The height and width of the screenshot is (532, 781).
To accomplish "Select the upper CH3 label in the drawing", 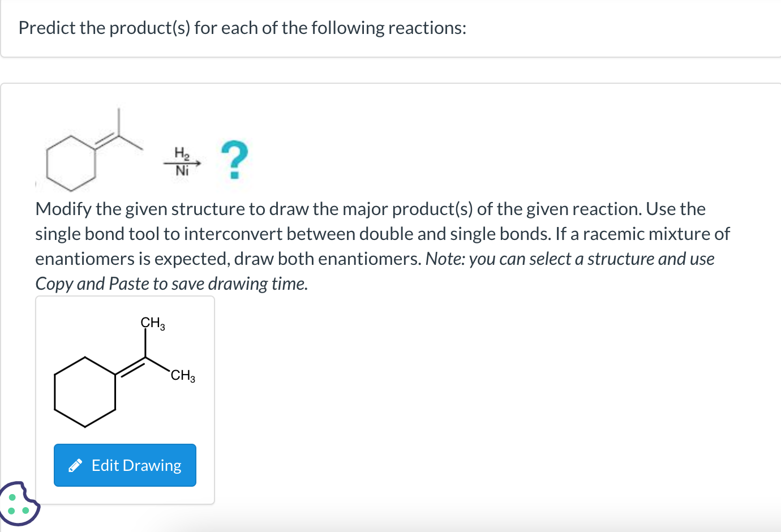I will [153, 323].
